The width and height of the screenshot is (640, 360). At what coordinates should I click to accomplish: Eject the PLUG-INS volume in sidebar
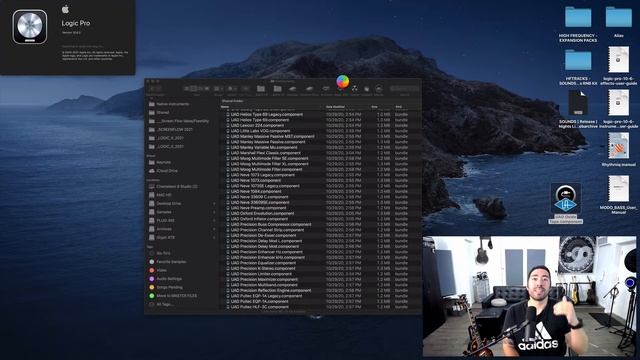coord(214,220)
